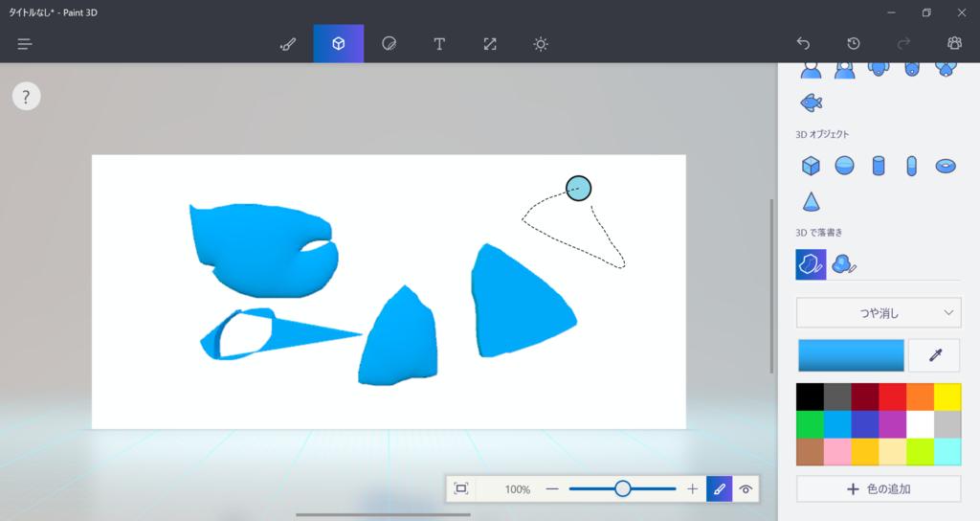Open the Effects lighting tab
The height and width of the screenshot is (521, 980).
(x=541, y=44)
